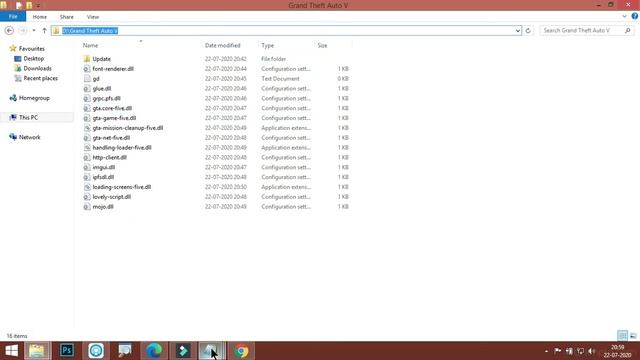Go back with the Back arrow
640x360 pixels.
(x=9, y=31)
